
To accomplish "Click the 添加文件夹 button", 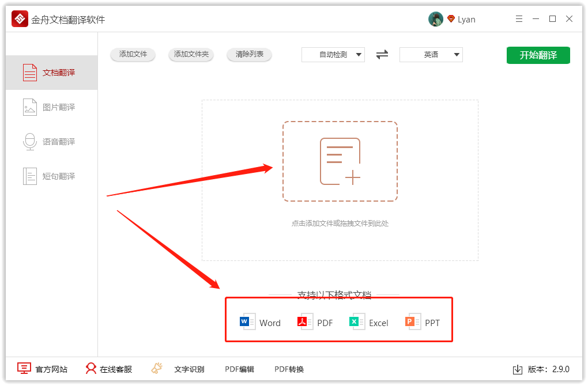I will pyautogui.click(x=191, y=54).
